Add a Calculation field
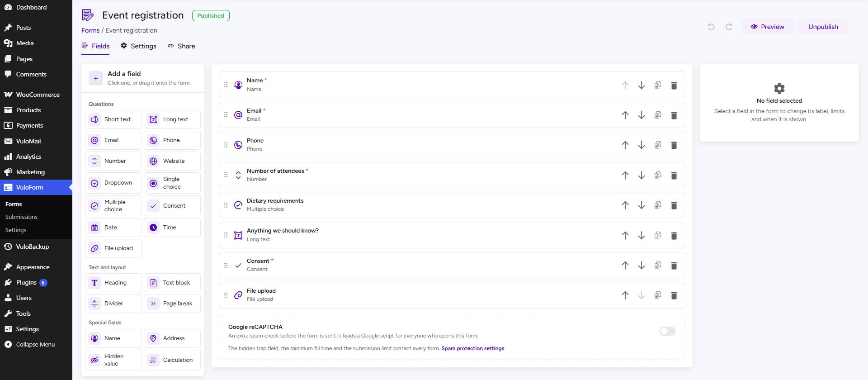Image resolution: width=868 pixels, height=380 pixels. tap(172, 360)
